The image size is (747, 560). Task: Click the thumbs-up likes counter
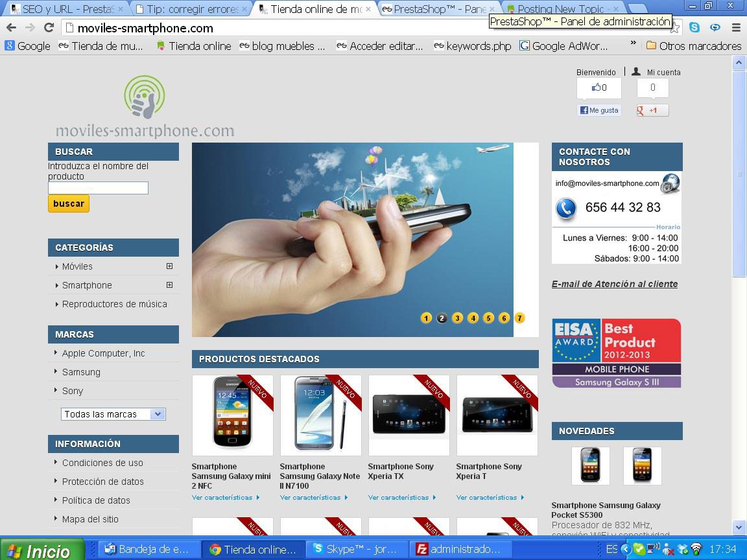[599, 87]
